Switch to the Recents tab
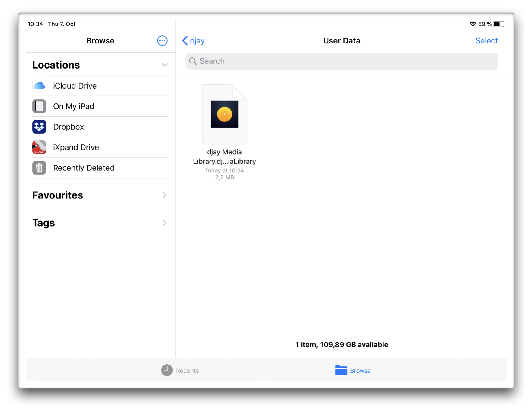This screenshot has width=532, height=412. pyautogui.click(x=180, y=371)
